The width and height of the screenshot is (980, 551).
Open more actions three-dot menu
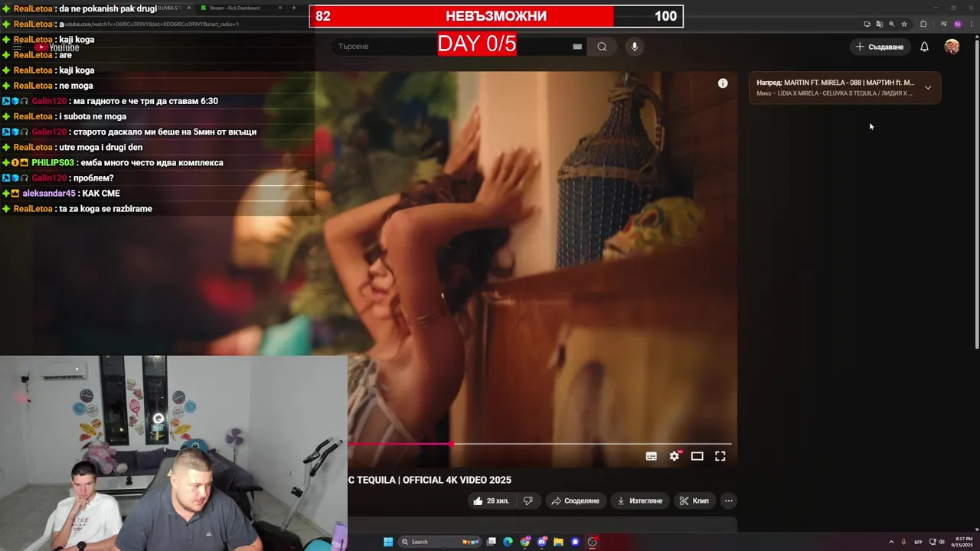pos(729,501)
